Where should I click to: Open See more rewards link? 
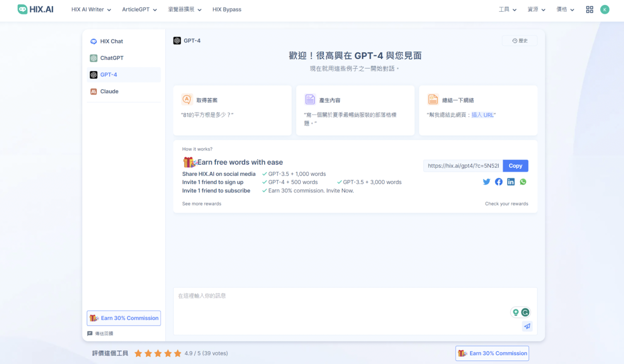tap(202, 204)
